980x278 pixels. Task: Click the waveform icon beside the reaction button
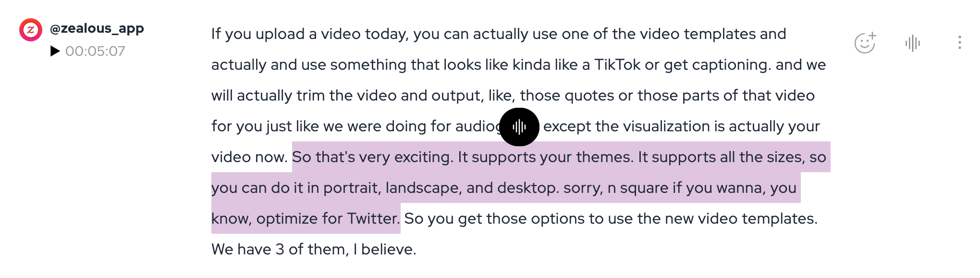pos(912,43)
